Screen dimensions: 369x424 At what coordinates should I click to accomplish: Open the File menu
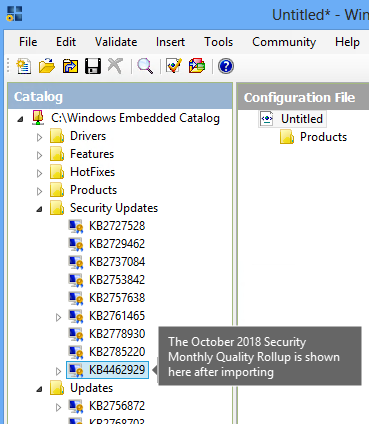point(28,42)
